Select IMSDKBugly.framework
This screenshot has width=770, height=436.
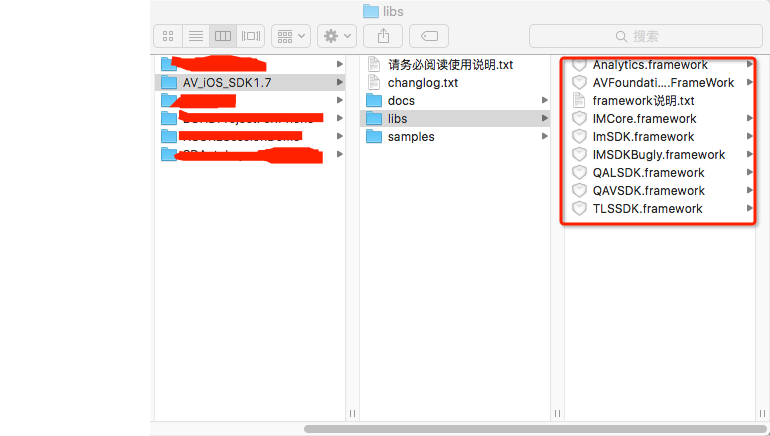coord(660,155)
